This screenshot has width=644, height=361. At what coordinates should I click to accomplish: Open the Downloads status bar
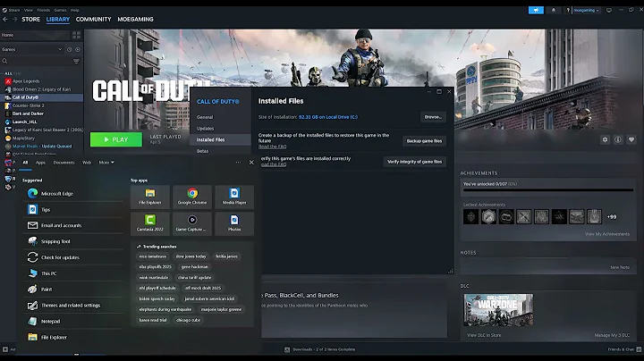click(x=320, y=349)
